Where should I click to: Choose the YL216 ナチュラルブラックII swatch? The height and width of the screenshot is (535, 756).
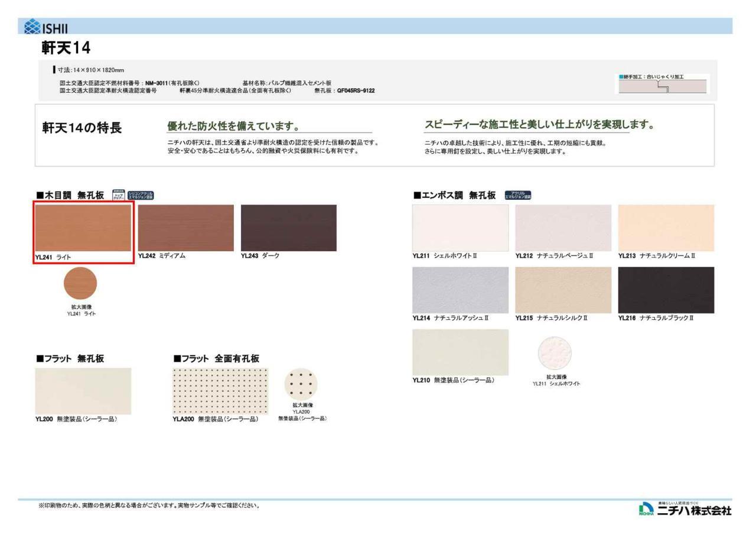pos(666,290)
